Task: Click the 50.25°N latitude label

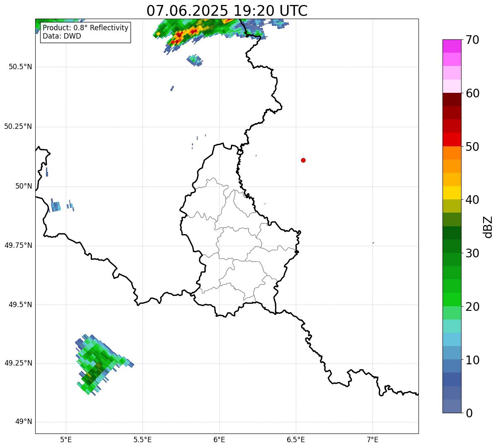Action: pyautogui.click(x=18, y=126)
